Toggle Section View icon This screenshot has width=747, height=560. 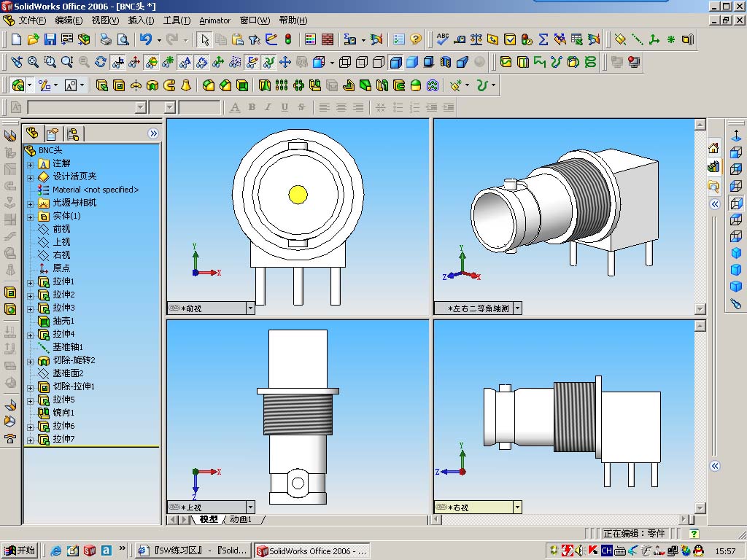(x=446, y=62)
